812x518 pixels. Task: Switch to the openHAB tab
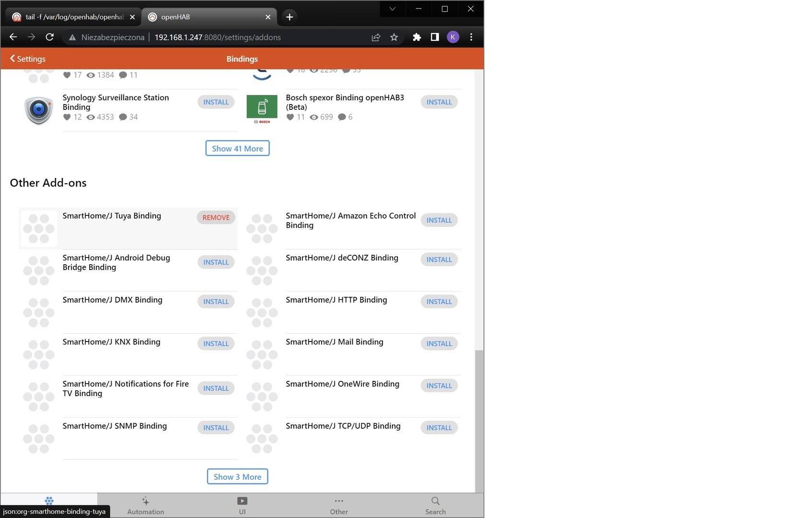(x=209, y=17)
